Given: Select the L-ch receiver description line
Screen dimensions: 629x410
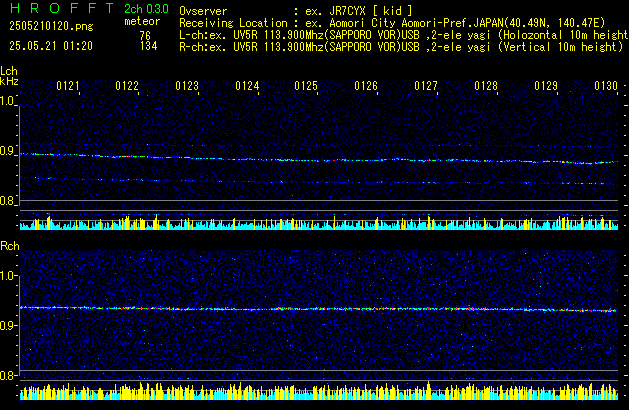Looking at the screenshot, I should (404, 35).
